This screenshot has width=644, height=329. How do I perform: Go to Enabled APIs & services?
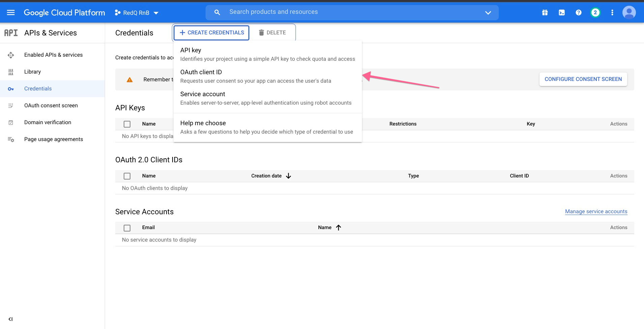(x=53, y=55)
